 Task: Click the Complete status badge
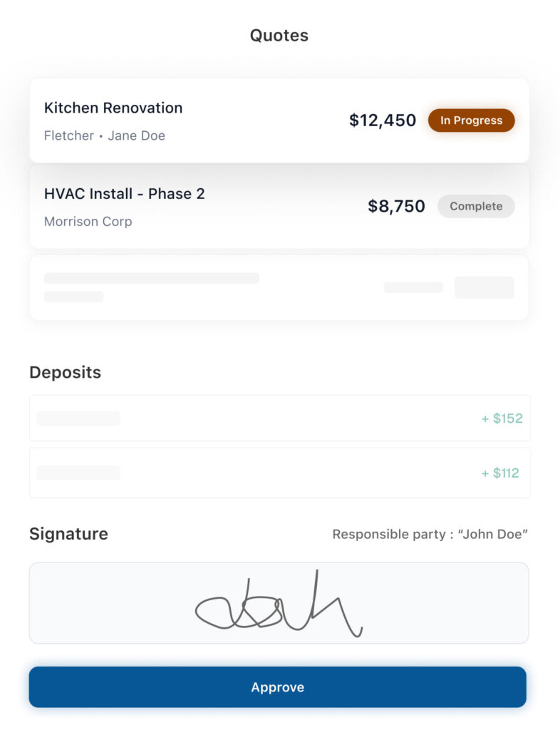tap(476, 206)
